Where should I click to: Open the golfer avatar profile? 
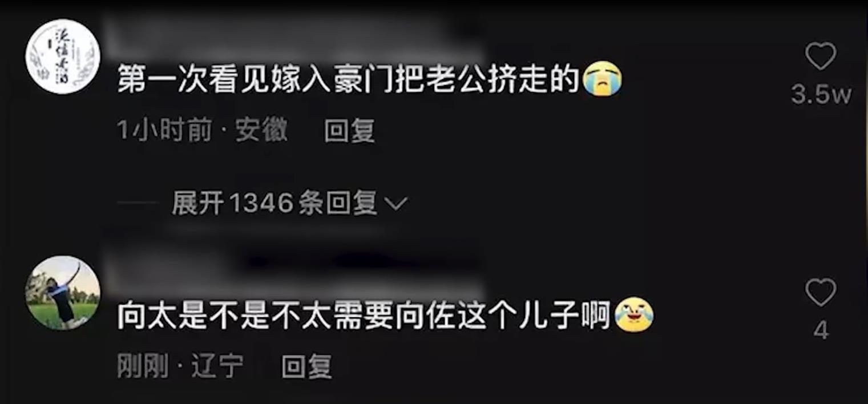63,293
